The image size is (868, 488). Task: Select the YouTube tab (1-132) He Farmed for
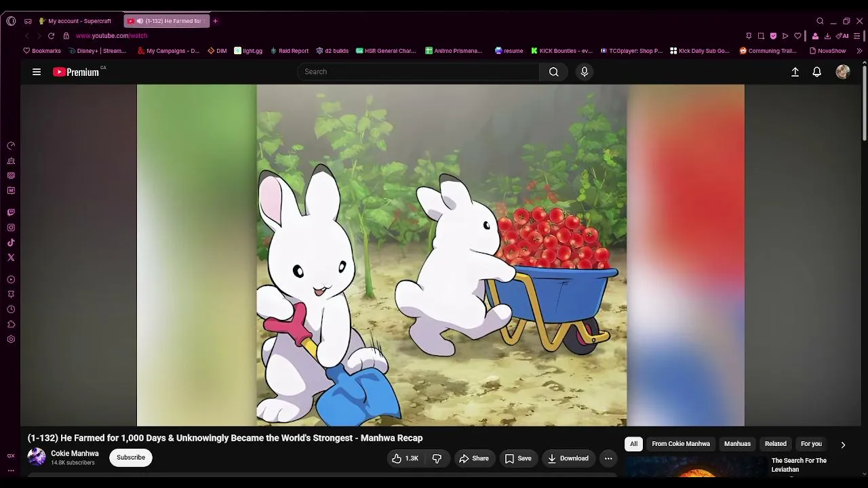(167, 21)
